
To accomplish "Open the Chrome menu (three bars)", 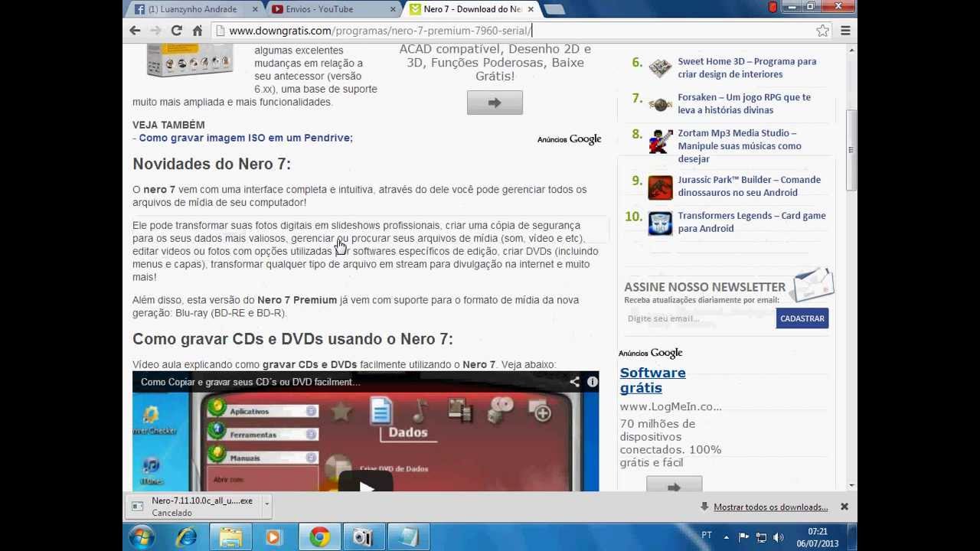I will (845, 31).
